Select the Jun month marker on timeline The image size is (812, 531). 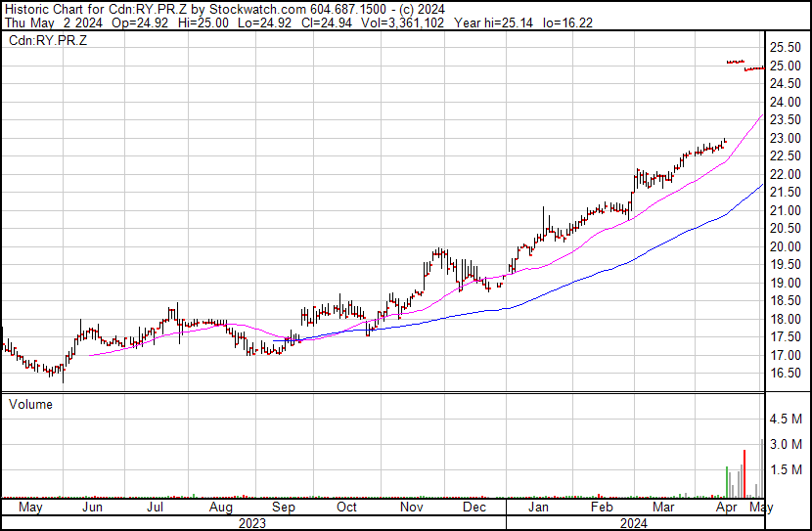click(93, 508)
